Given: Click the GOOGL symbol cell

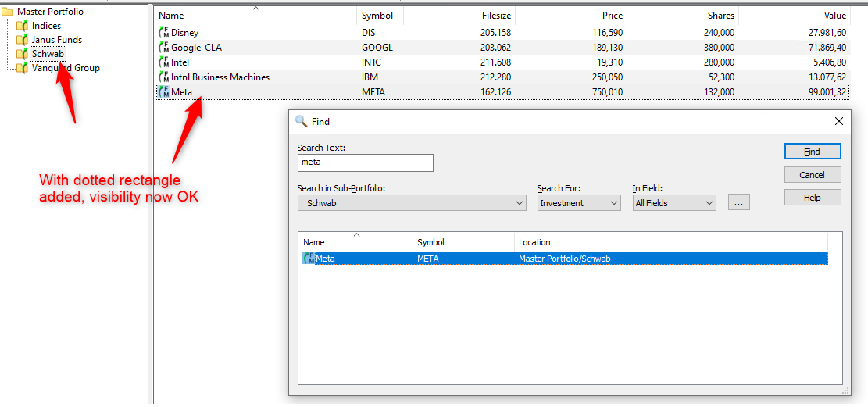Looking at the screenshot, I should click(377, 48).
